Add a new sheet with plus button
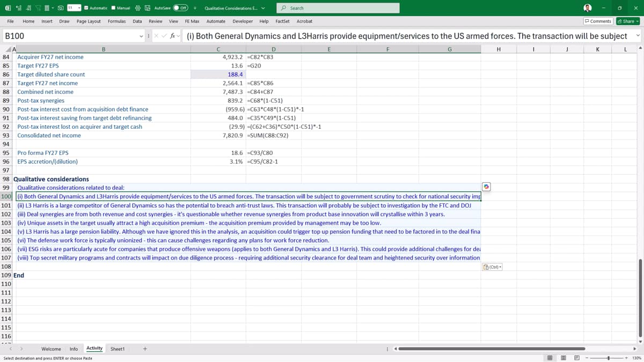 [145, 349]
